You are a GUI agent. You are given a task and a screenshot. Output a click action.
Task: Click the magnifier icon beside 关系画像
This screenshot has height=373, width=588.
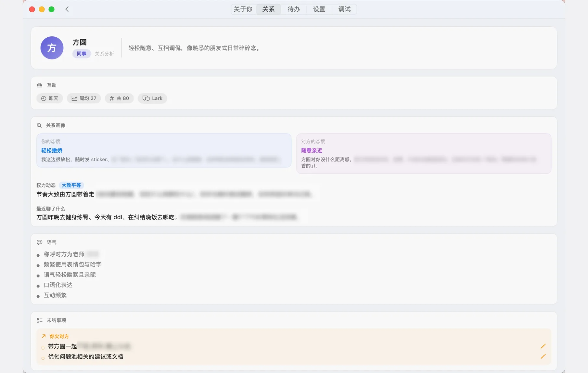39,125
